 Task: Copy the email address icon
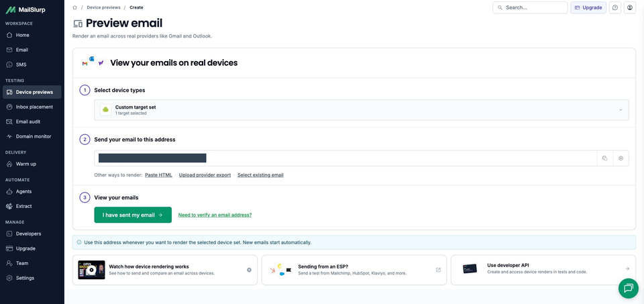(604, 158)
